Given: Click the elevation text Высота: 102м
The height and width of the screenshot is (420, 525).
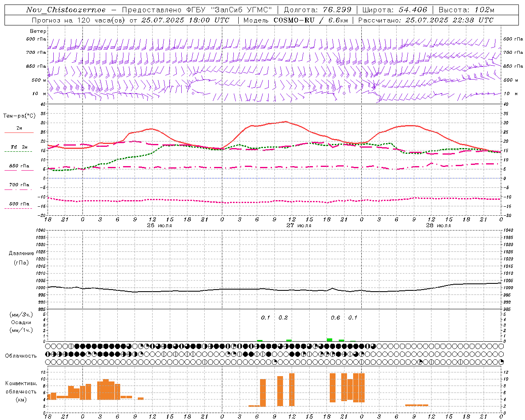Looking at the screenshot, I should (466, 10).
